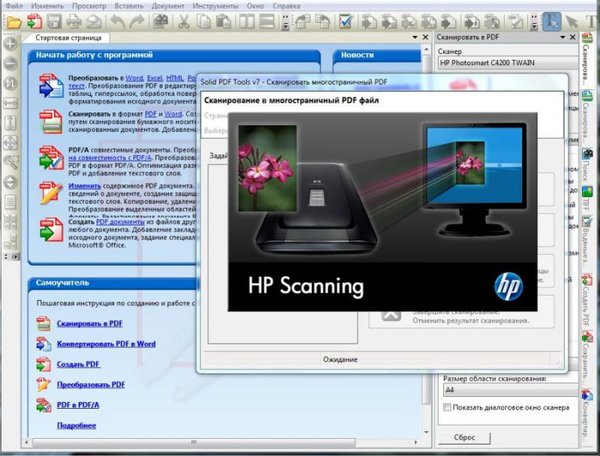Open the Файл menu
The height and width of the screenshot is (456, 600).
tap(14, 6)
